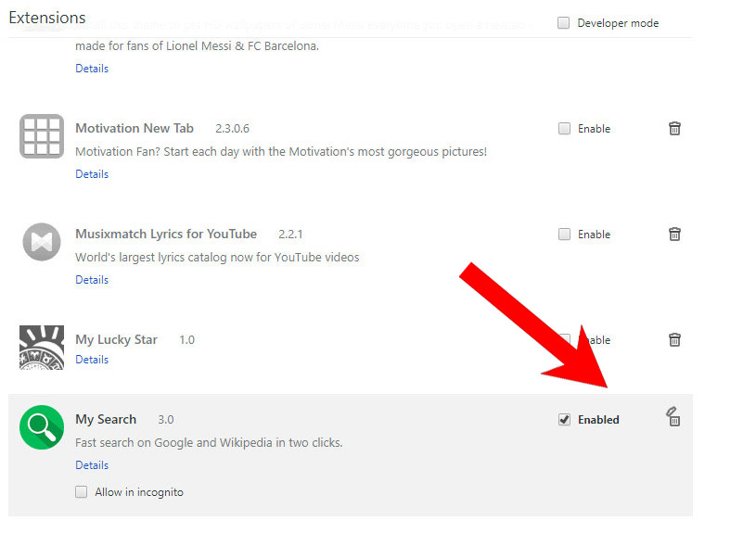Click My Lucky Star version 1.0
The height and width of the screenshot is (533, 756).
[x=187, y=340]
